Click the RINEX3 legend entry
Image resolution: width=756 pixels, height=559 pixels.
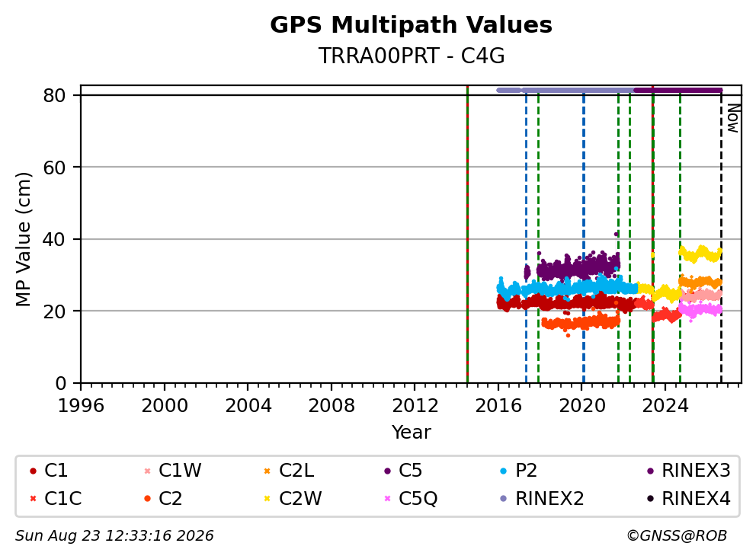click(688, 471)
